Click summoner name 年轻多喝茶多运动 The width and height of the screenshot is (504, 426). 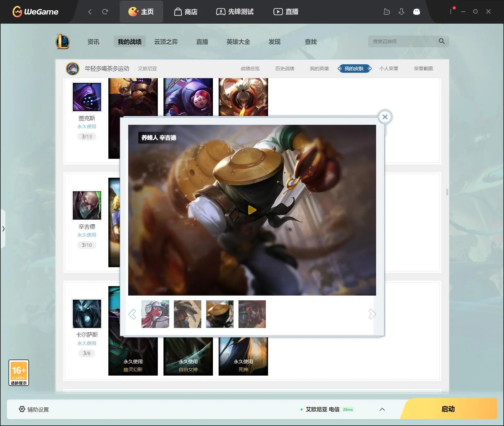(x=107, y=68)
